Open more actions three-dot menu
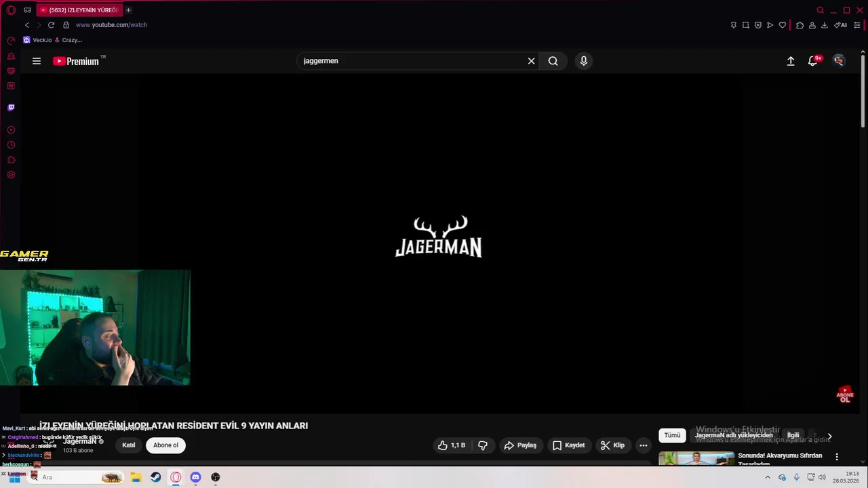The width and height of the screenshot is (868, 488). pos(644,445)
